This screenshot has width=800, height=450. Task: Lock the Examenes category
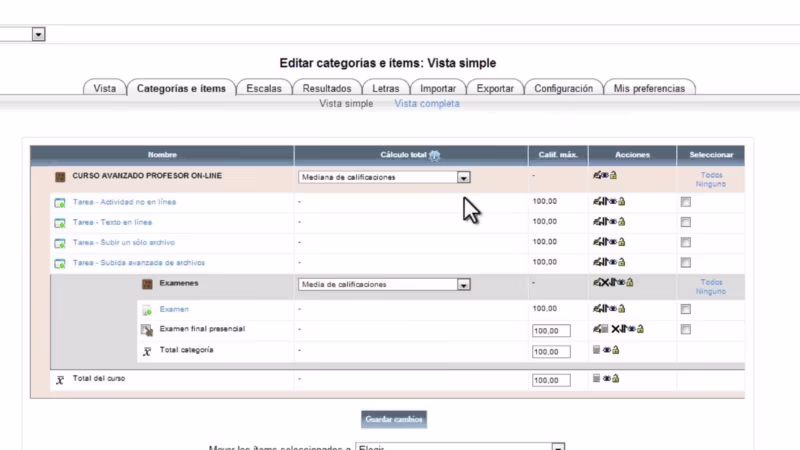[x=630, y=282]
